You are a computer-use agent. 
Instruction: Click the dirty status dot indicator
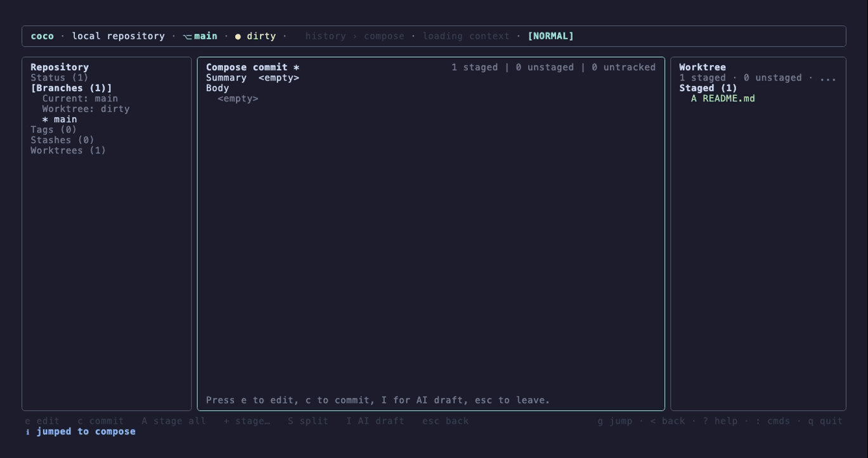(x=238, y=37)
